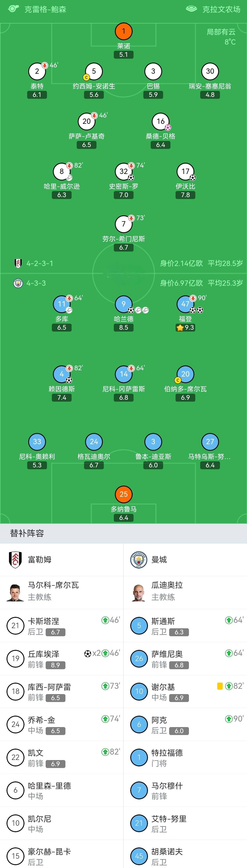Click the 82' substitution arrow above 赖因德斯
The image size is (247, 868).
69,369
